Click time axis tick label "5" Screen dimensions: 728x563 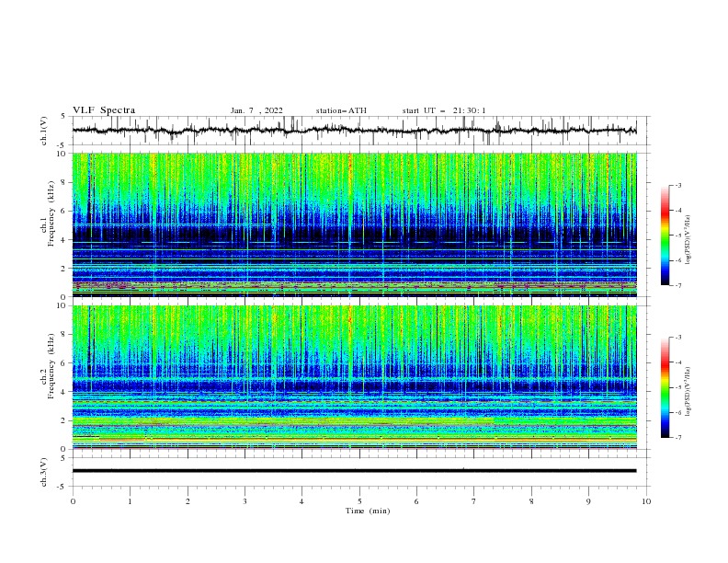coord(359,501)
